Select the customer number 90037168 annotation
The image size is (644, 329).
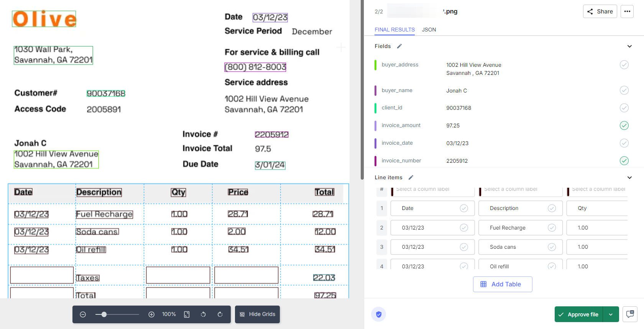point(106,93)
